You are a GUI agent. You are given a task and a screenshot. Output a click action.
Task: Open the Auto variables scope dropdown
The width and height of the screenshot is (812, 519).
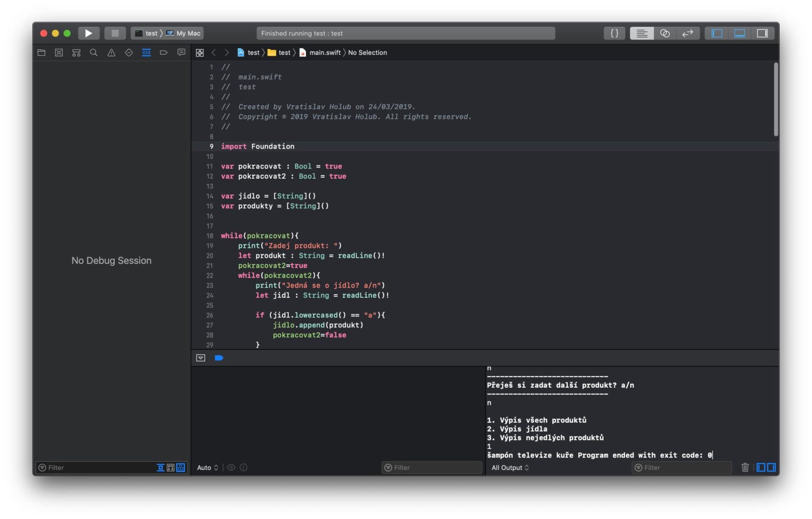coord(207,468)
